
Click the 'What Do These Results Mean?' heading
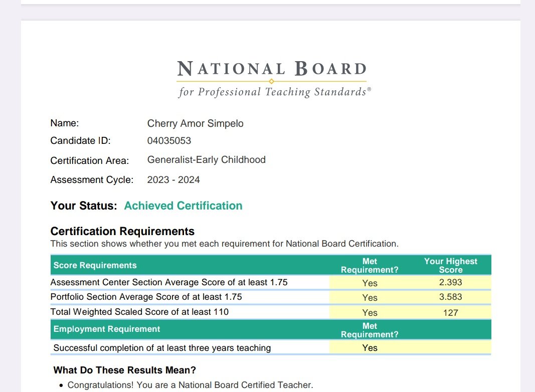124,370
